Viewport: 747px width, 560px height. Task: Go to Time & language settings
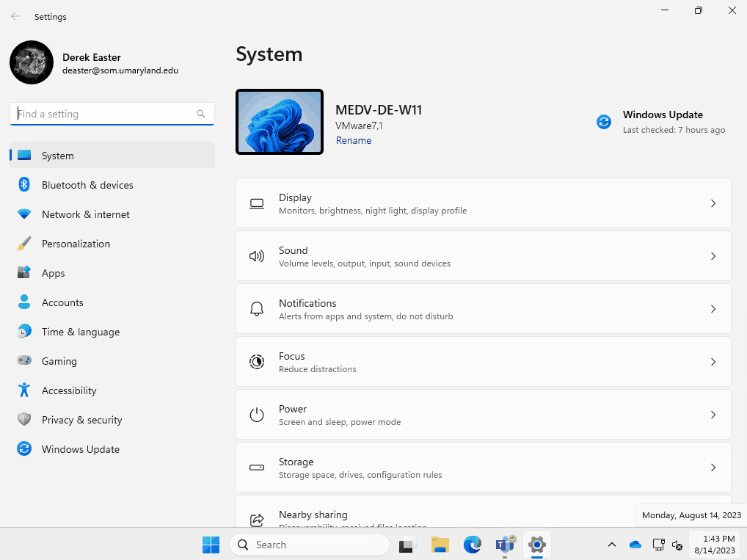tap(80, 332)
